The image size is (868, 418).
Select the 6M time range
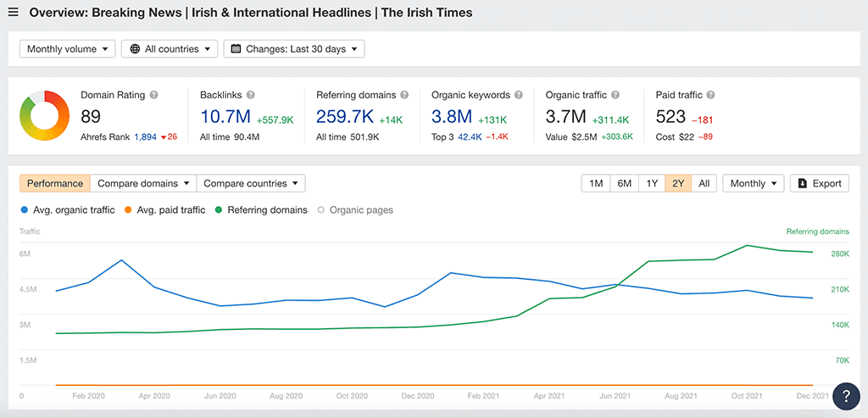coord(625,183)
